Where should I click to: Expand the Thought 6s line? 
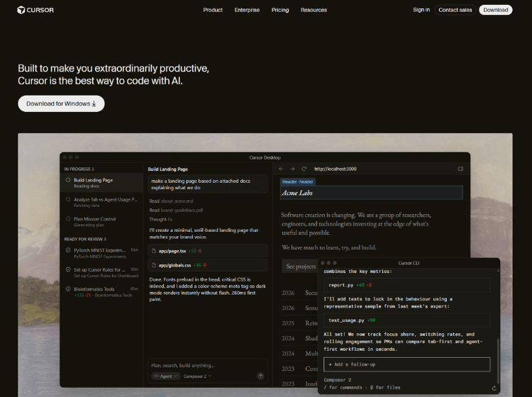[161, 219]
